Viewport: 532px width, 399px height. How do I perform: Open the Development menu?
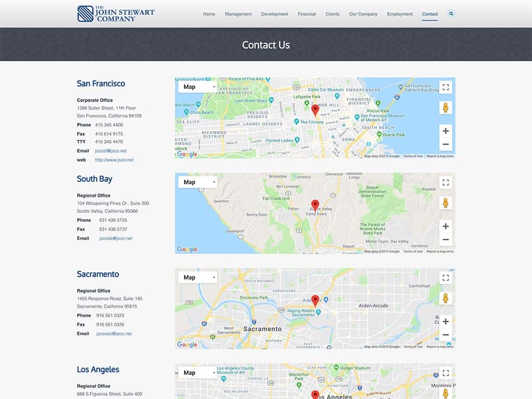coord(275,14)
